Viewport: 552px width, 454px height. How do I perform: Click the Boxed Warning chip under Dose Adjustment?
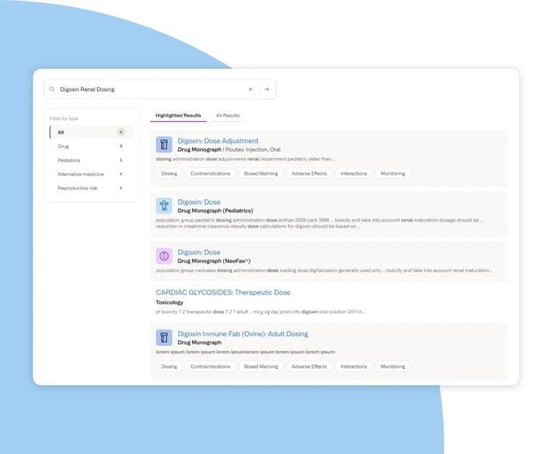click(x=261, y=174)
